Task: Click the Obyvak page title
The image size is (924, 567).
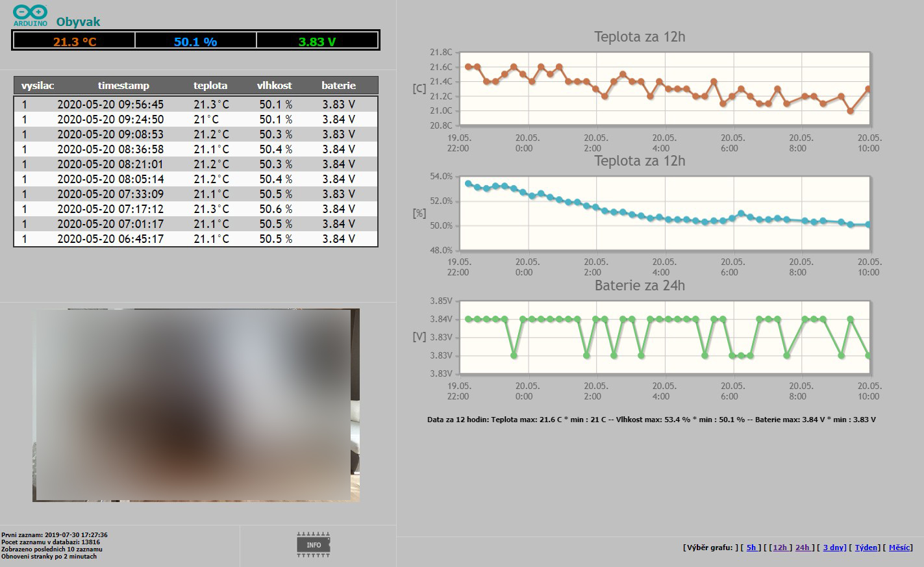Action: (x=78, y=22)
